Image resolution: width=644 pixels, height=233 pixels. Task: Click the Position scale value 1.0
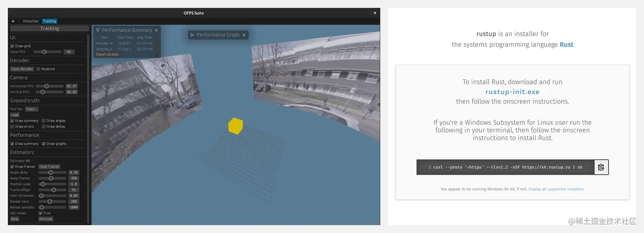pyautogui.click(x=74, y=184)
